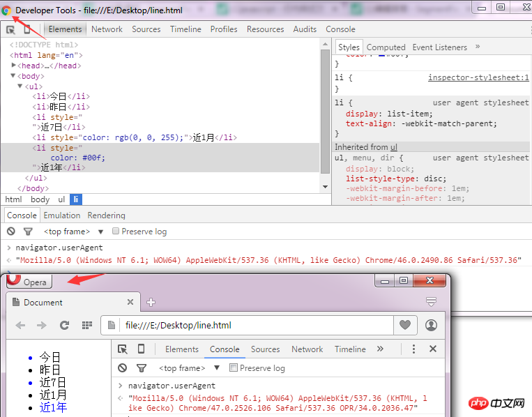Expand the collapsed head element node
The image size is (532, 417).
[14, 66]
